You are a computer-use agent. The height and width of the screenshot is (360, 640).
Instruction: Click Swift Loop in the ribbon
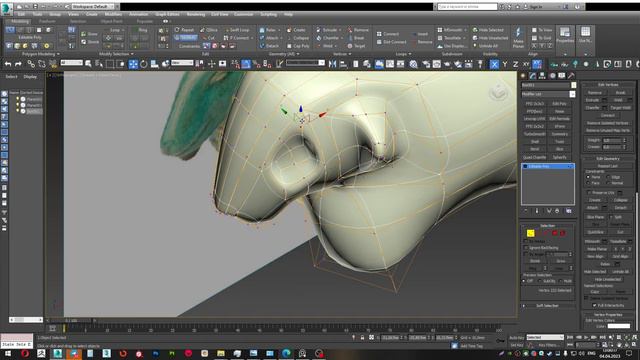(x=238, y=30)
